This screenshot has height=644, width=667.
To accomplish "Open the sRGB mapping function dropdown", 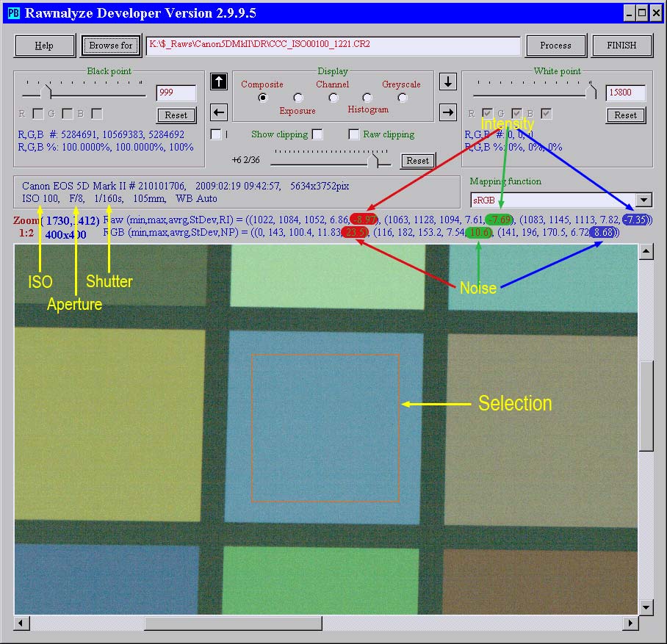I will [x=644, y=200].
